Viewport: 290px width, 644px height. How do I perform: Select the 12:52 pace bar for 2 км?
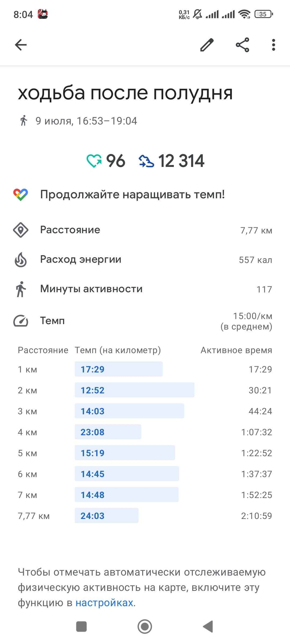click(x=135, y=390)
